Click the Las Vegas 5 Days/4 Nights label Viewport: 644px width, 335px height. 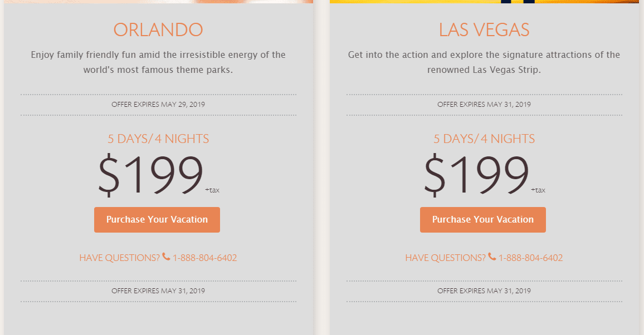click(x=484, y=139)
